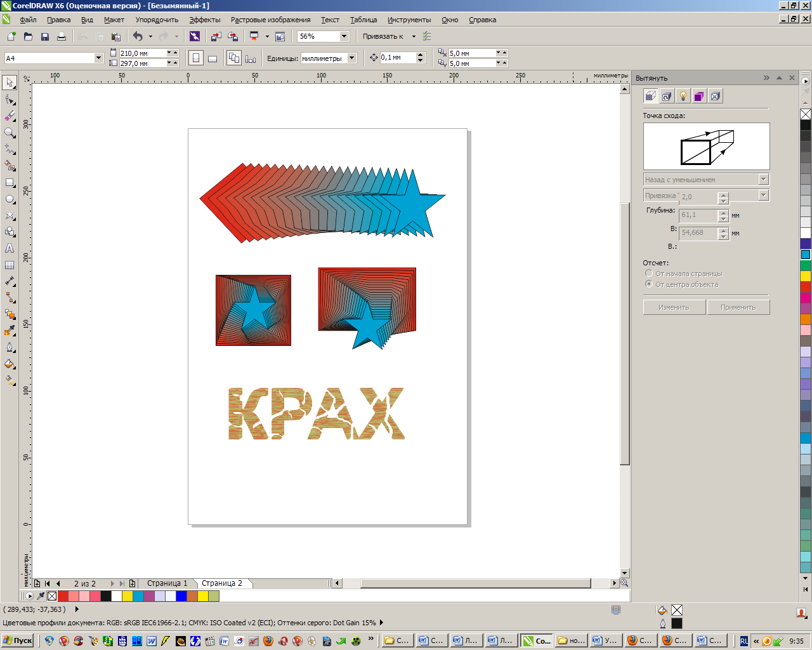Select the Color eyedropper tool
The width and height of the screenshot is (812, 650).
(x=10, y=331)
